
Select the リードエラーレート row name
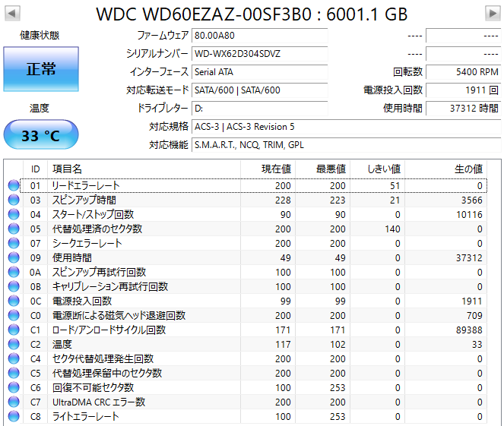tap(86, 185)
